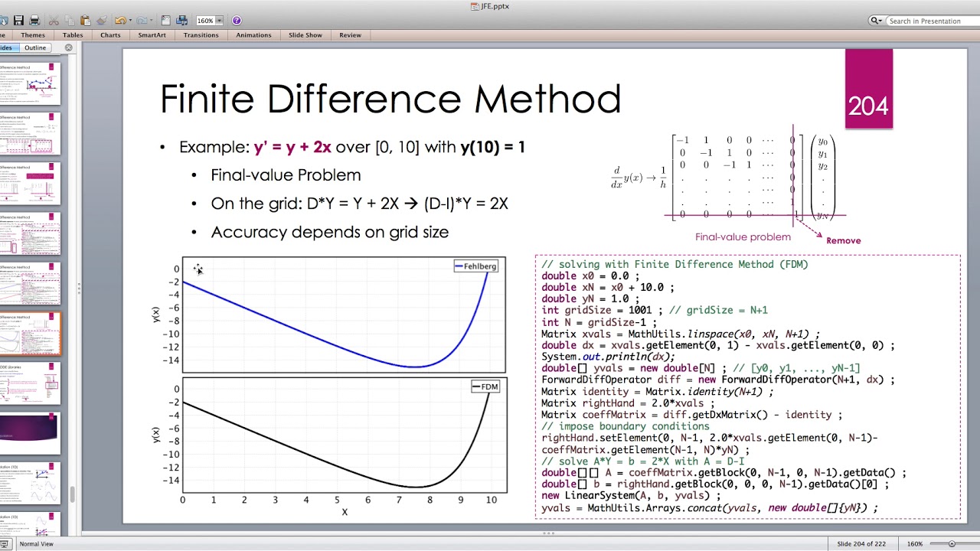Open the Undo history dropdown arrow
This screenshot has height=551, width=980.
130,21
